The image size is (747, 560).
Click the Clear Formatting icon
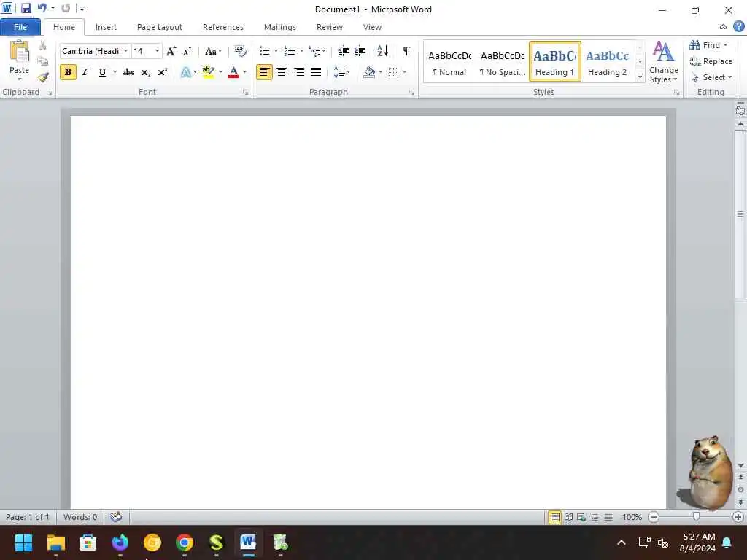point(241,51)
